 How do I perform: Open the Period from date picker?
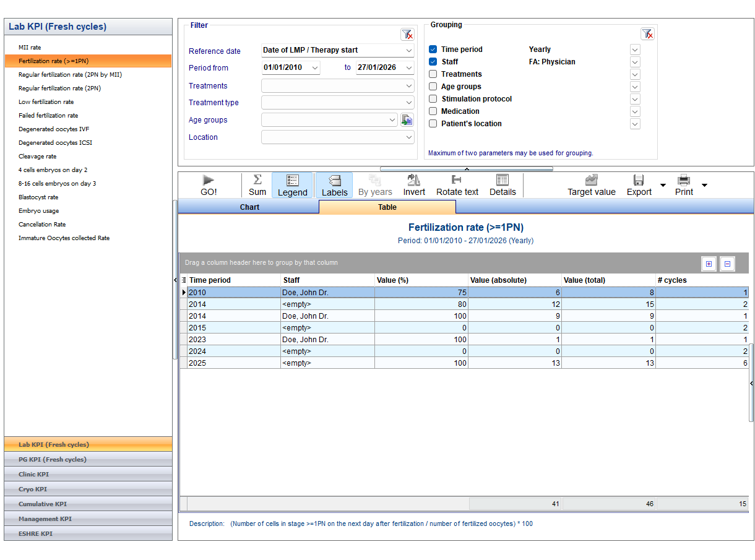315,67
